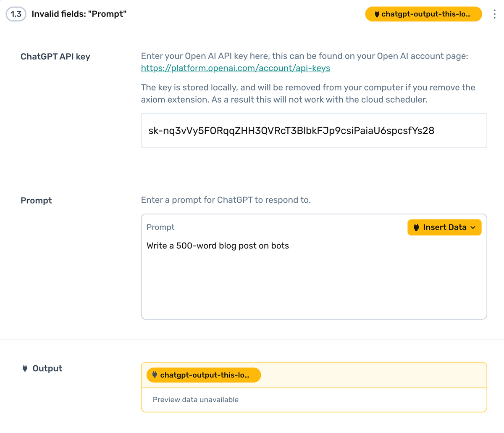Screen dimensions: 504x433
Task: Click the plug icon beside the Output label
Action: pyautogui.click(x=25, y=368)
